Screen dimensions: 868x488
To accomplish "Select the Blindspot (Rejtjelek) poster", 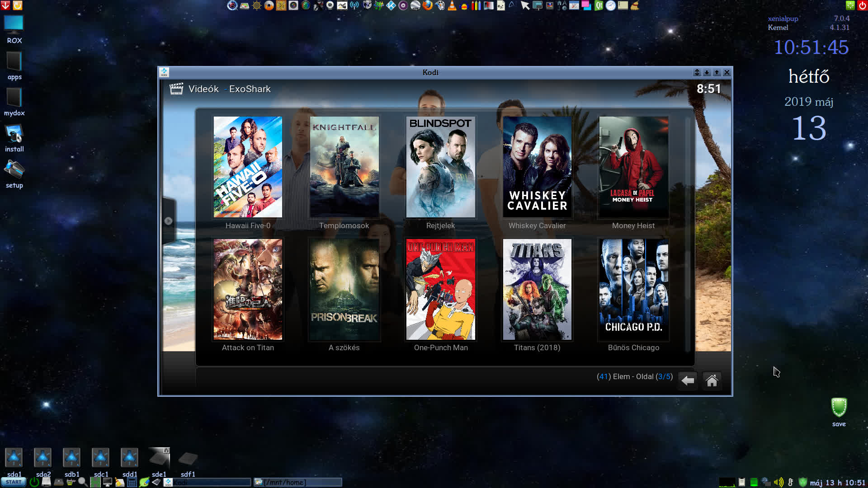I will 440,167.
